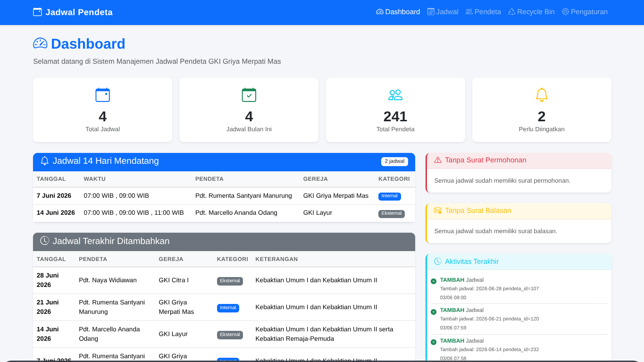Click the envelope icon in Tanpa Surat Balasan

(x=438, y=210)
